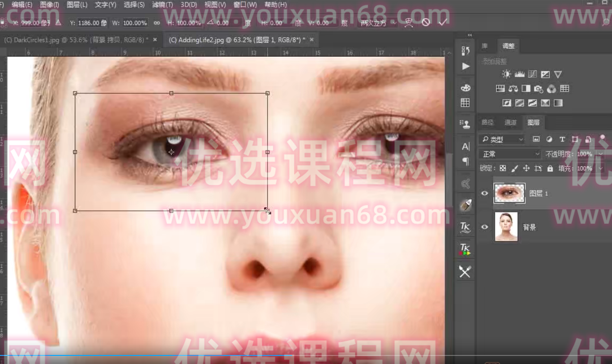
Task: Toggle the shape layer filter
Action: [x=575, y=139]
